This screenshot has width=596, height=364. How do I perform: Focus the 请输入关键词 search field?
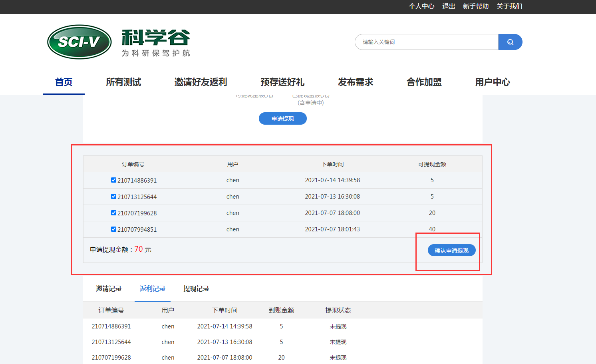[427, 42]
